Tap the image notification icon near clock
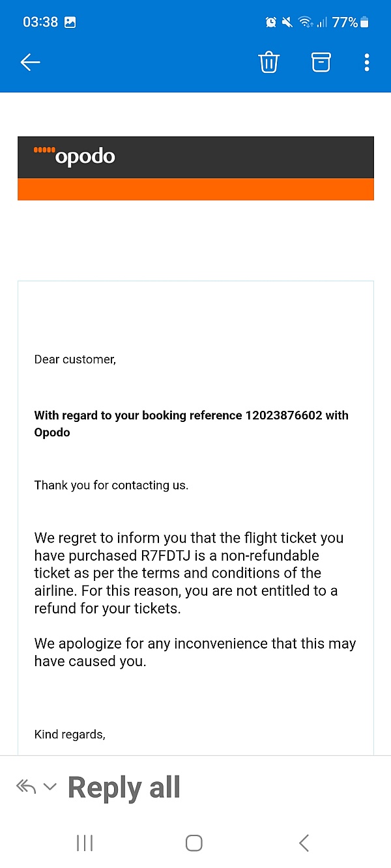This screenshot has height=868, width=391. tap(70, 22)
